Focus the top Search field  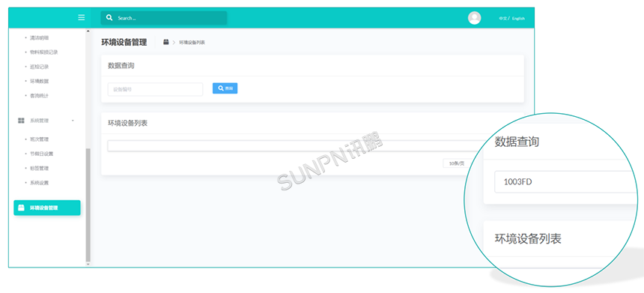(164, 18)
